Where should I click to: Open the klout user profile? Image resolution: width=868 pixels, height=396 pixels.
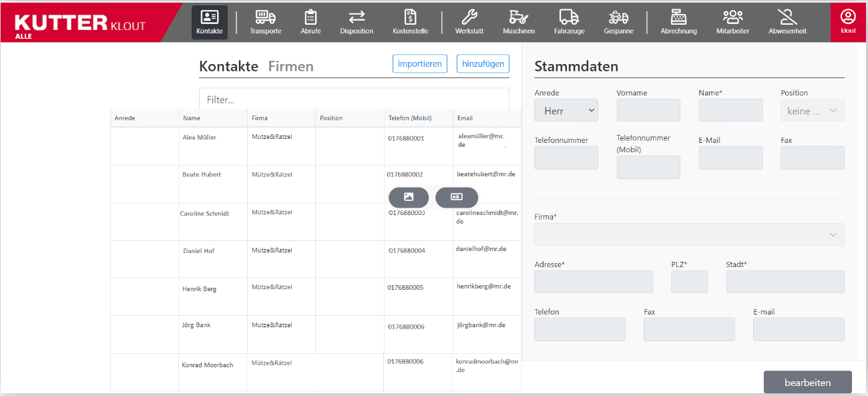pos(848,21)
